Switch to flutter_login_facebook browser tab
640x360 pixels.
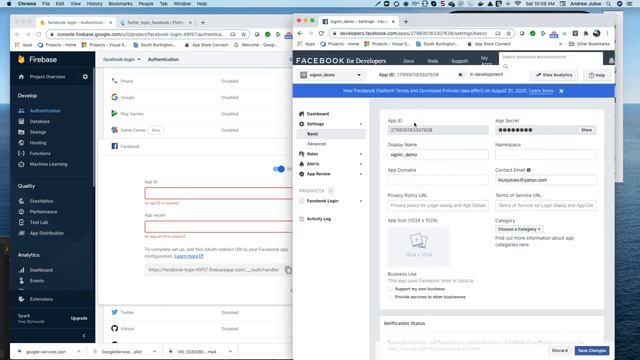pos(155,22)
